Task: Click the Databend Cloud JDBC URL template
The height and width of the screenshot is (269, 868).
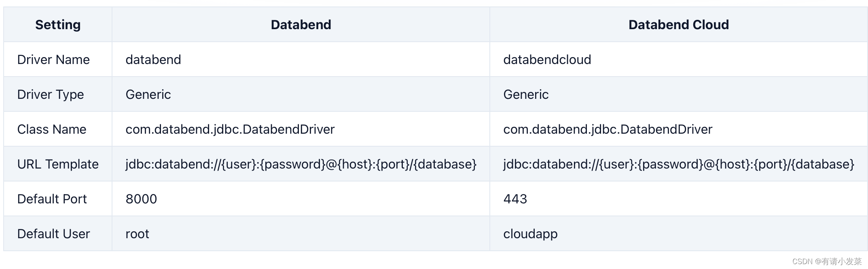Action: pos(678,164)
